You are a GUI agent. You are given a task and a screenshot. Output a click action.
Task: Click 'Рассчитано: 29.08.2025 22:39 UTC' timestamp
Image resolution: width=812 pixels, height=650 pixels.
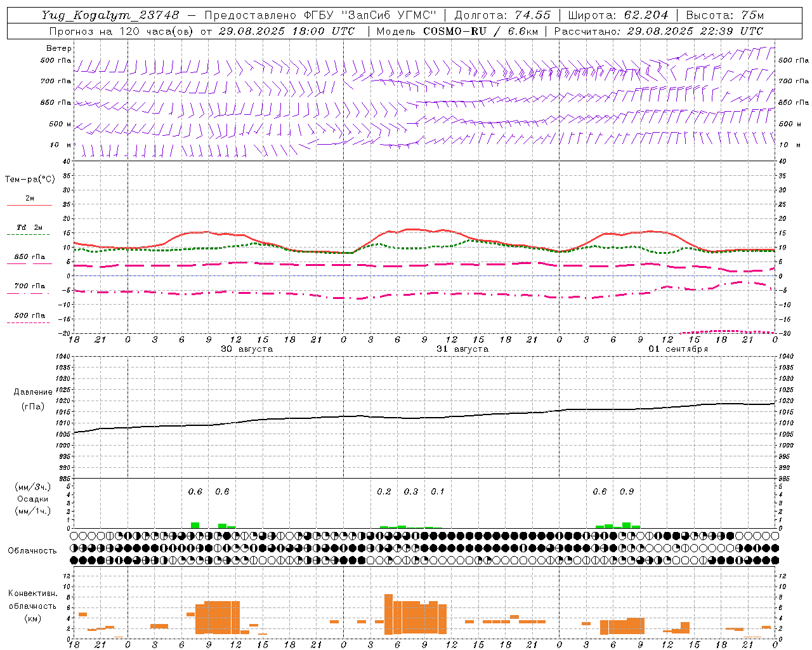click(x=658, y=31)
